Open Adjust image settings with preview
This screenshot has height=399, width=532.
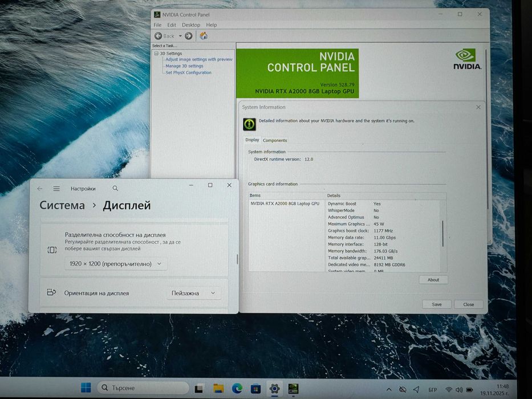pos(199,59)
